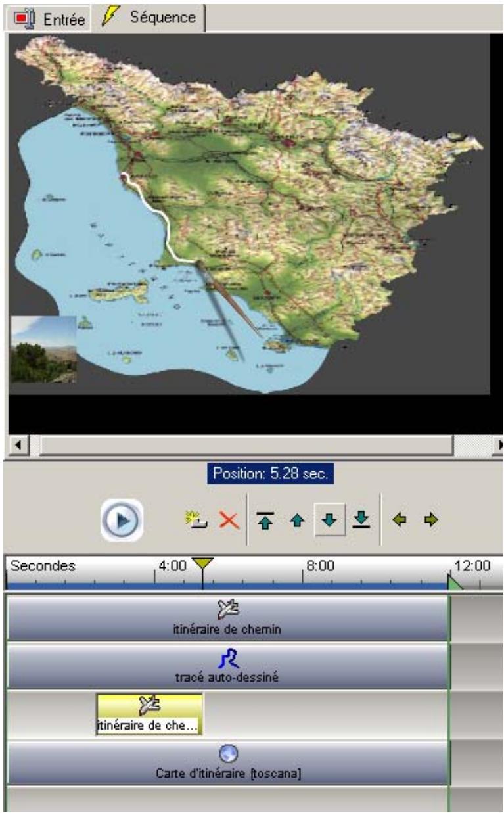Click the Secondes label on the ruler
Viewport: 504px width, 813px height.
43,565
